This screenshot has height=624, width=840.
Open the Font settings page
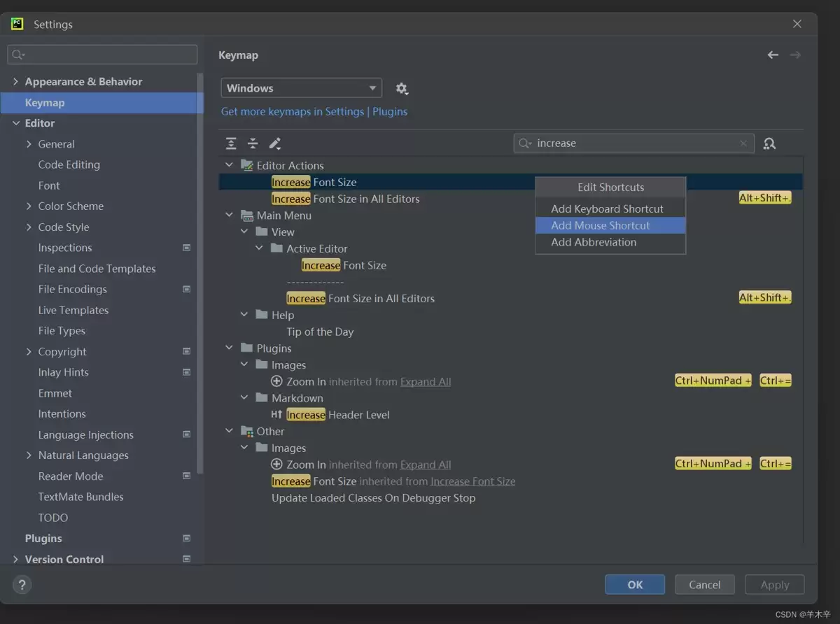[49, 185]
